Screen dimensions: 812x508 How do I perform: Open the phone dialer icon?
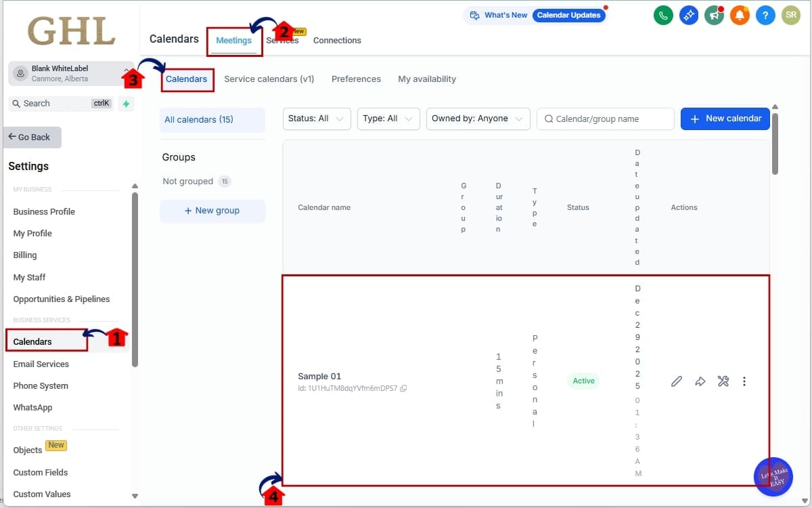coord(663,15)
